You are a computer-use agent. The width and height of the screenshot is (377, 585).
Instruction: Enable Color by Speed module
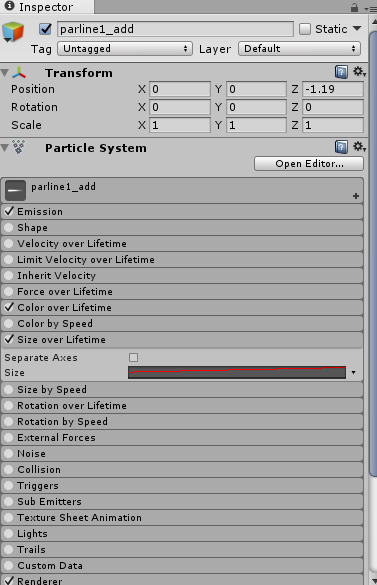(9, 323)
